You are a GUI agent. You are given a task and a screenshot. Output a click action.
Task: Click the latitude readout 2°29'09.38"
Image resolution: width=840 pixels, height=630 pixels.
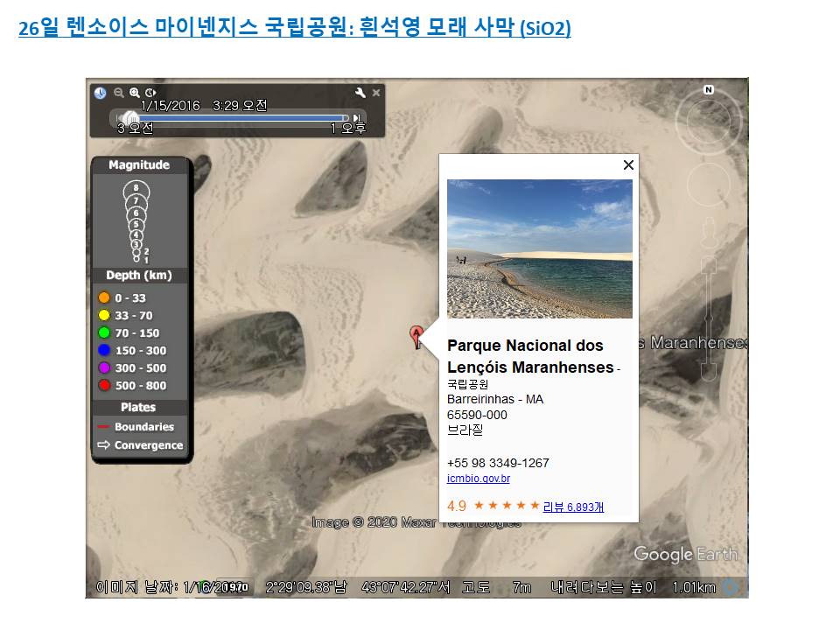click(x=306, y=587)
